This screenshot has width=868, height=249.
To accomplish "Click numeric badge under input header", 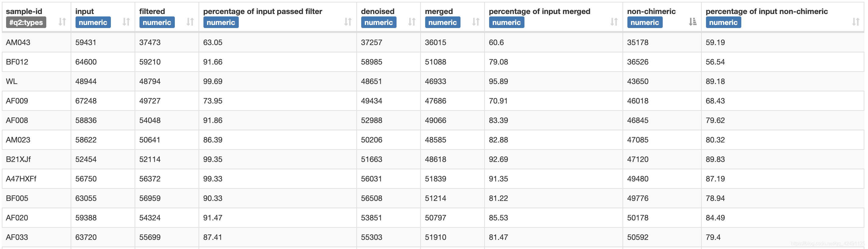I will click(x=93, y=23).
